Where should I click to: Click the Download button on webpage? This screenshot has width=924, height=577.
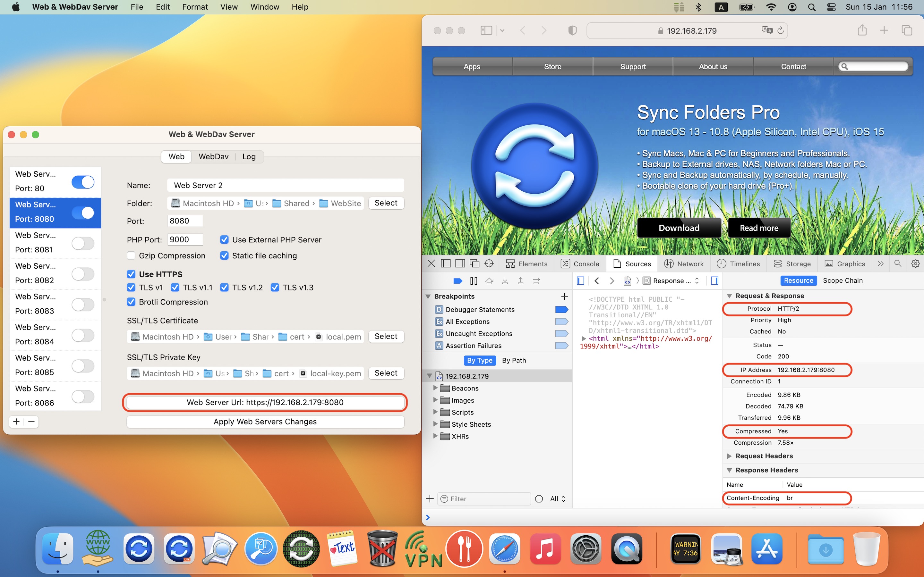(679, 228)
